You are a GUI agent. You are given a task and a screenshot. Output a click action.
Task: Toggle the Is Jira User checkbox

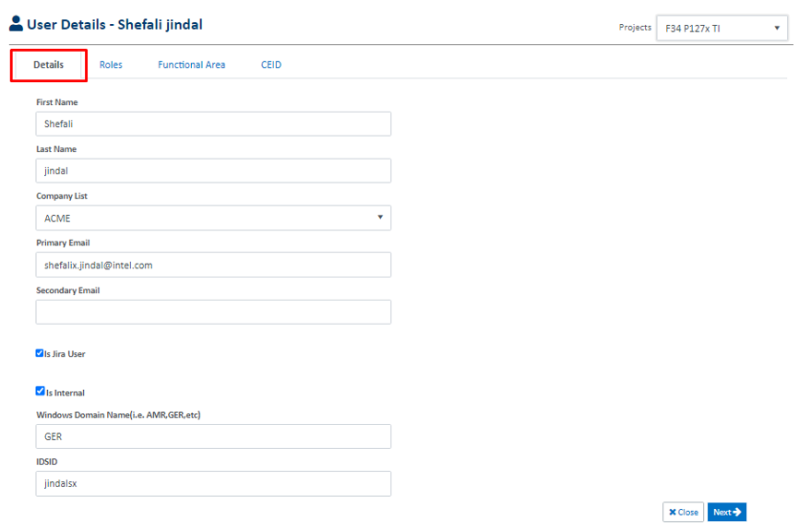[x=40, y=352]
